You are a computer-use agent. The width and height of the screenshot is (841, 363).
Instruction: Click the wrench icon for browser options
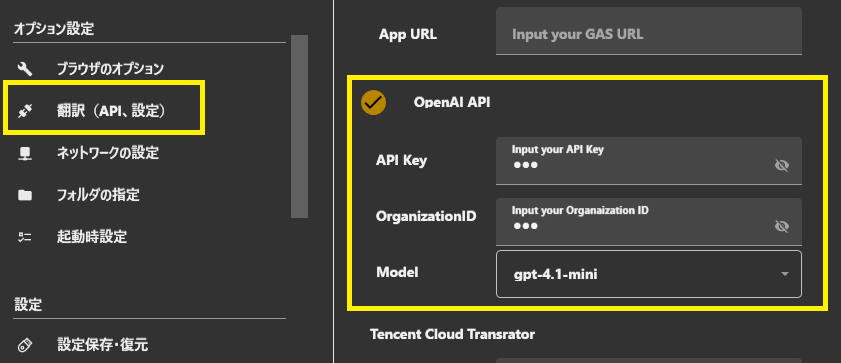25,69
